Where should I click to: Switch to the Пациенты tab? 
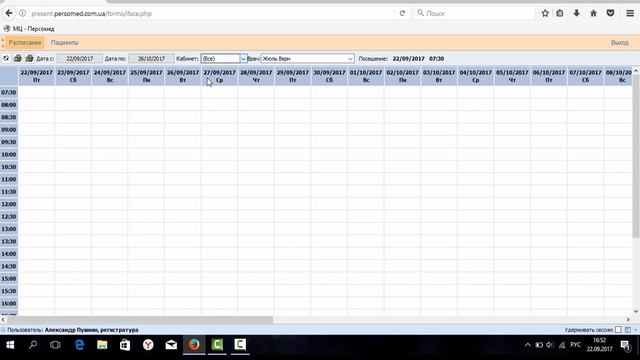click(x=64, y=42)
